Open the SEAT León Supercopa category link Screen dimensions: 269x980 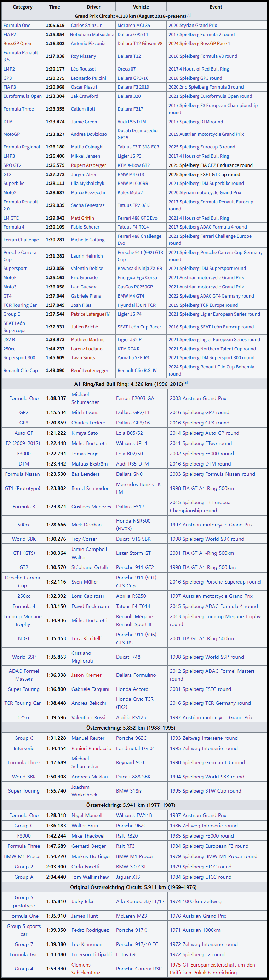15,327
